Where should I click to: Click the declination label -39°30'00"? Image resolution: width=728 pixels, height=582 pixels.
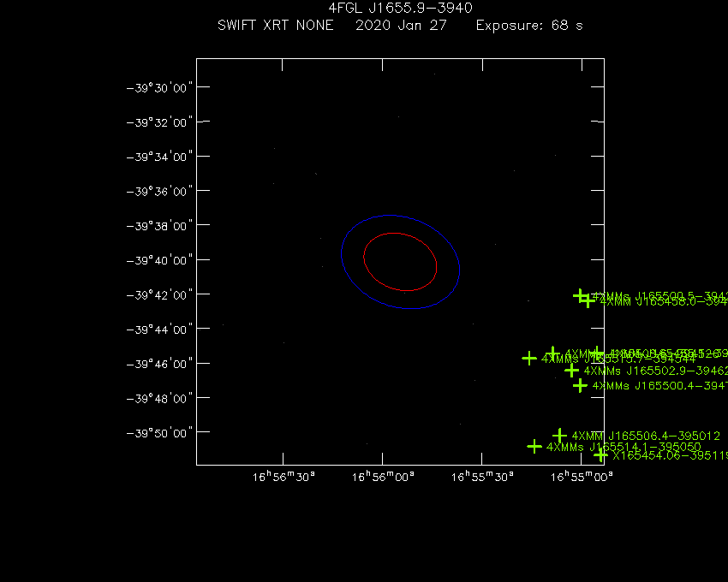point(159,87)
